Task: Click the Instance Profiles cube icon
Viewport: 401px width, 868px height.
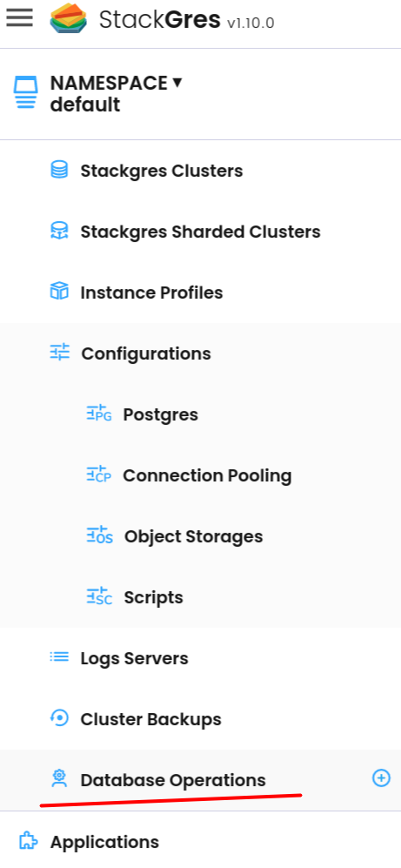Action: (59, 291)
